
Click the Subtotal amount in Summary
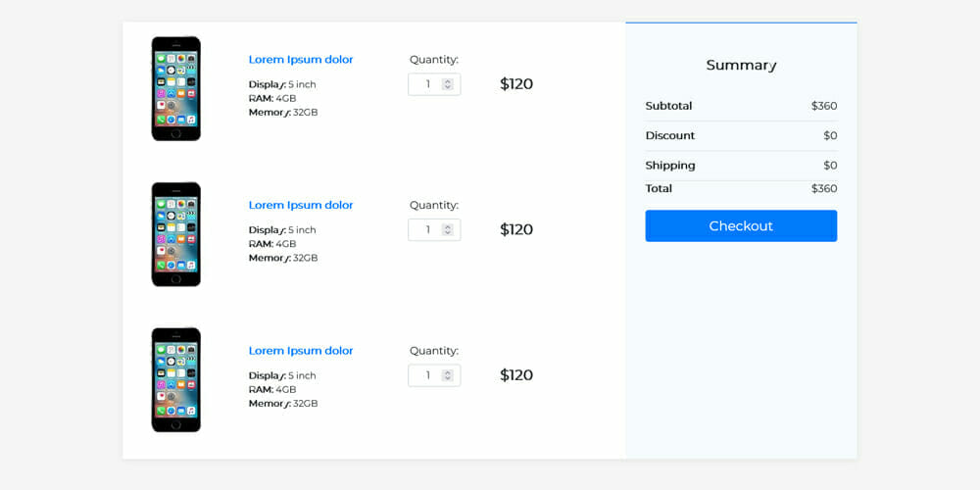(823, 106)
